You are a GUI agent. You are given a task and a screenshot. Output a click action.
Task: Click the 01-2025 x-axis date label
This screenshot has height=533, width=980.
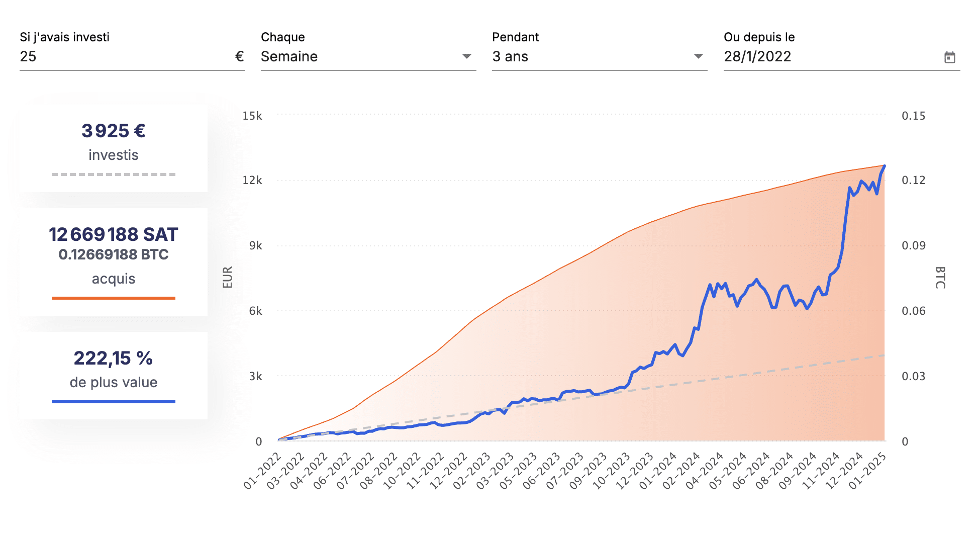coord(867,471)
